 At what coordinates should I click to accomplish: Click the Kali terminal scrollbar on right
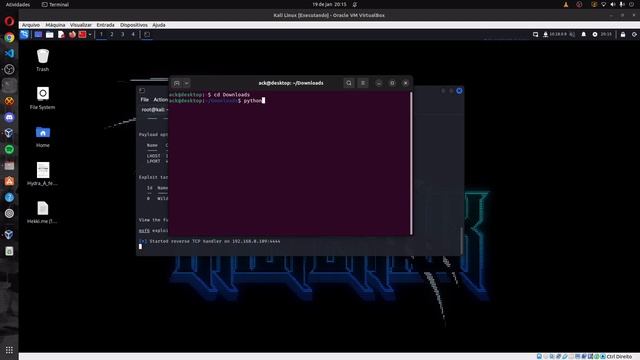pyautogui.click(x=462, y=241)
